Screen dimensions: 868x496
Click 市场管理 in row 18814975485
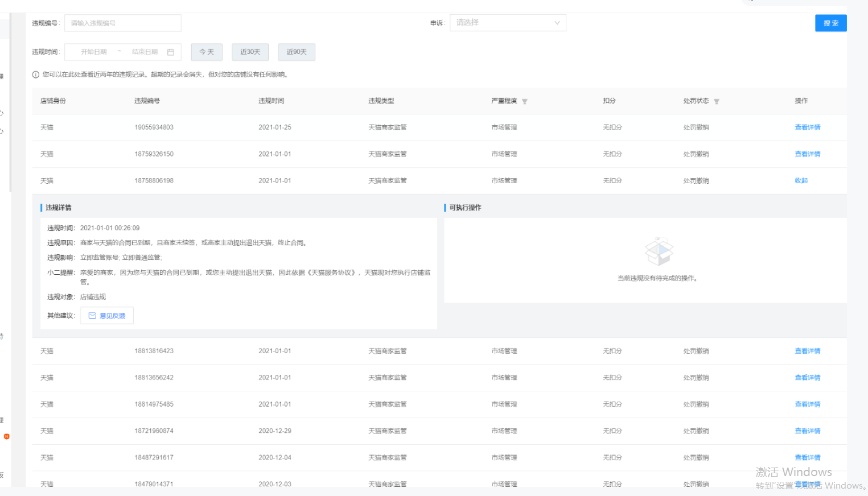tap(504, 404)
